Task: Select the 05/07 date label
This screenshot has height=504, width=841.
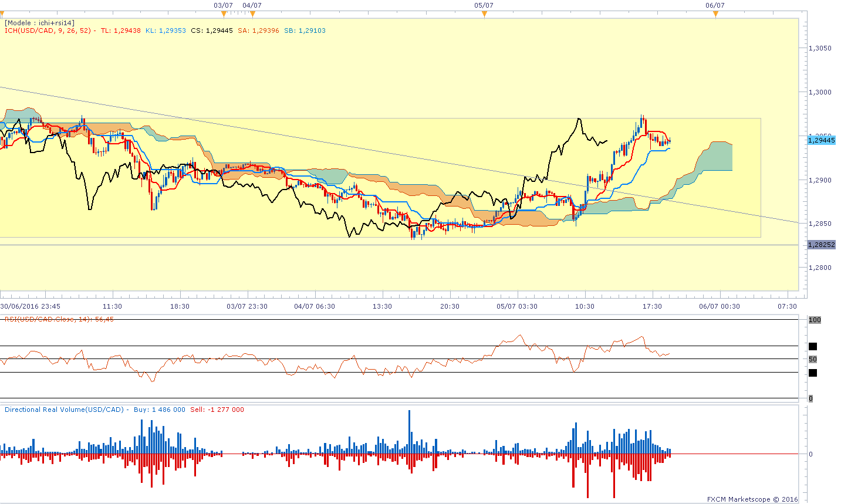Action: click(x=484, y=5)
